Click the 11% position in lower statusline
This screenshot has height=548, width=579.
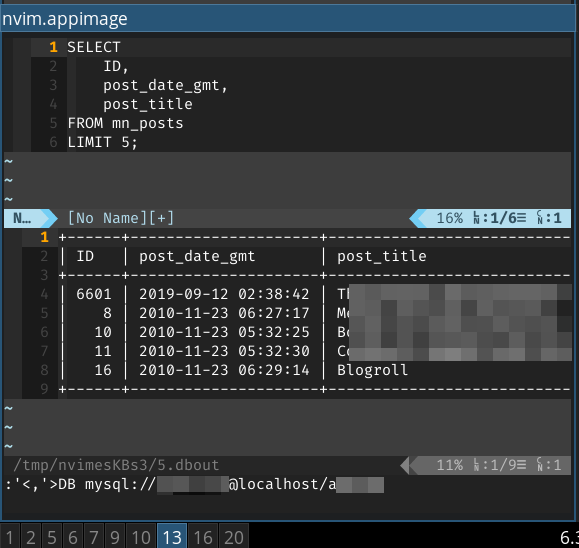coord(449,465)
